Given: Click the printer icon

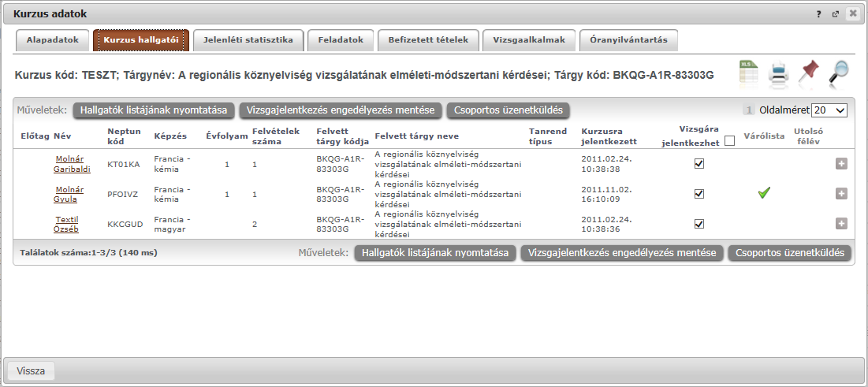Looking at the screenshot, I should point(779,75).
